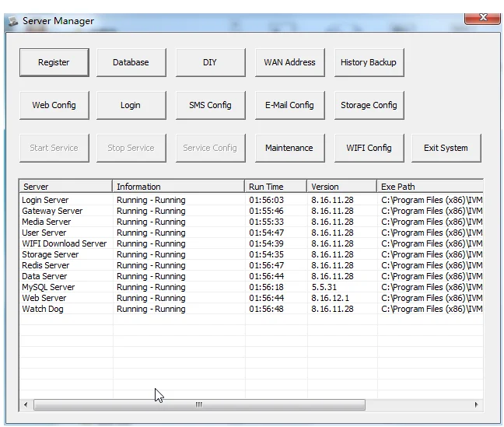Click the Register button
504x427 pixels.
[x=54, y=62]
